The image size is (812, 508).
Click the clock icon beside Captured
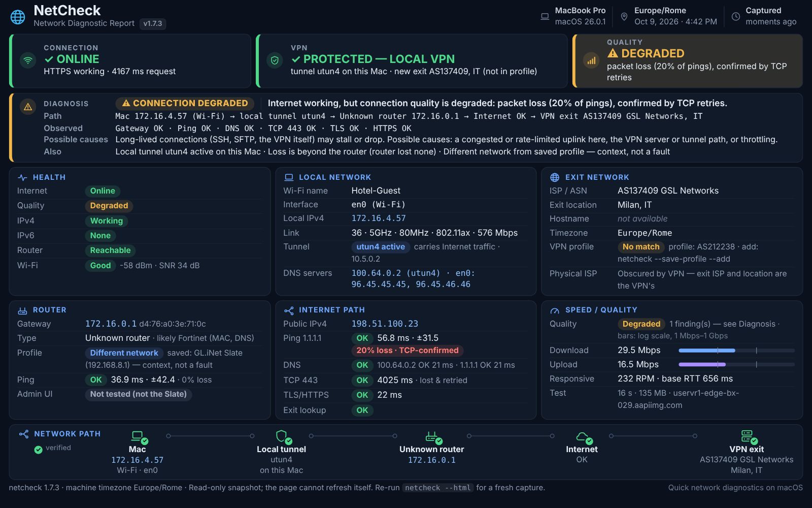pos(735,16)
